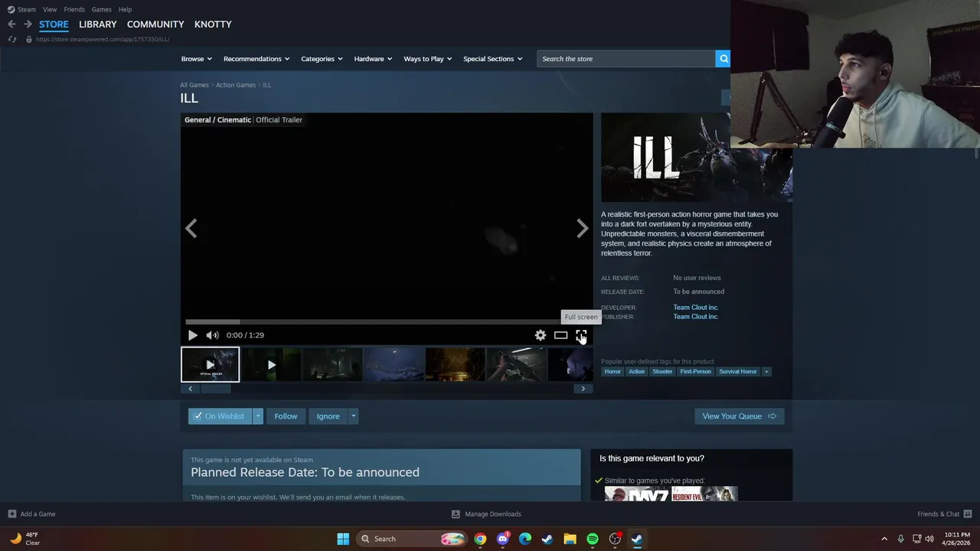Click Add a Game plus icon
The width and height of the screenshot is (980, 551).
pos(11,514)
